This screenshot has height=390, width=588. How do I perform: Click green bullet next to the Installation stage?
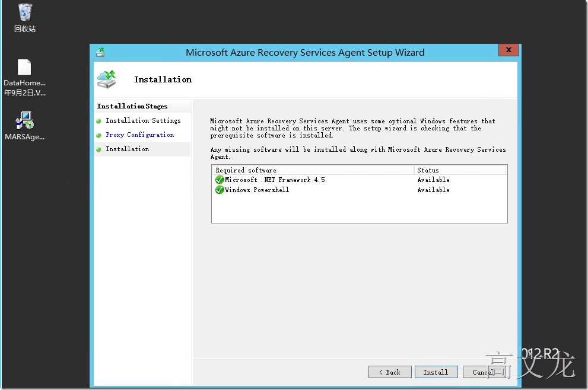point(98,149)
